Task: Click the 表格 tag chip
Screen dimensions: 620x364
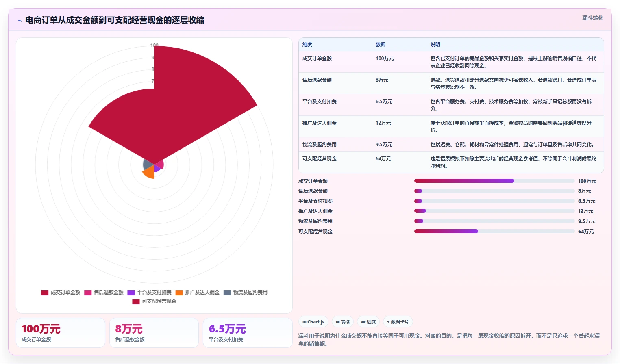Action: [x=343, y=322]
